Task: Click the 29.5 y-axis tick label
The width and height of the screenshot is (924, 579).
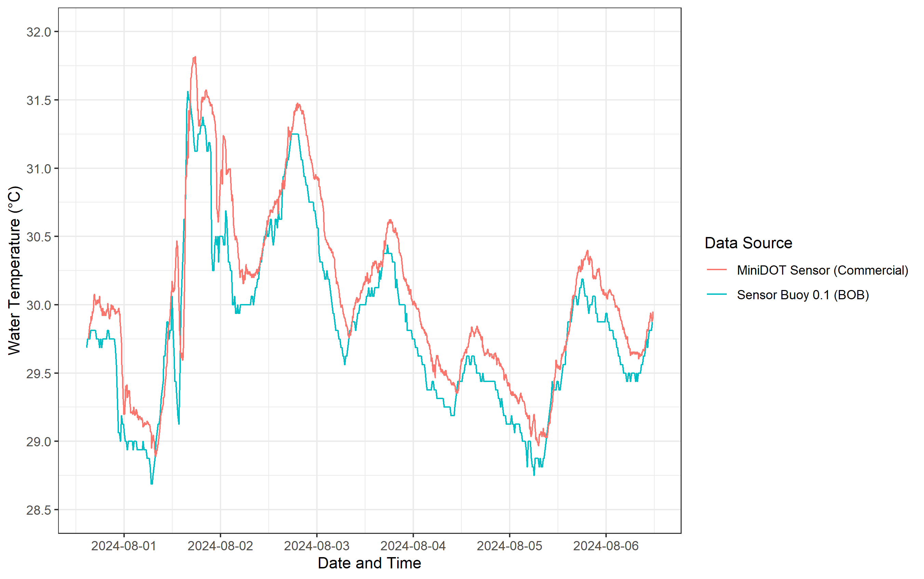Action: [39, 373]
